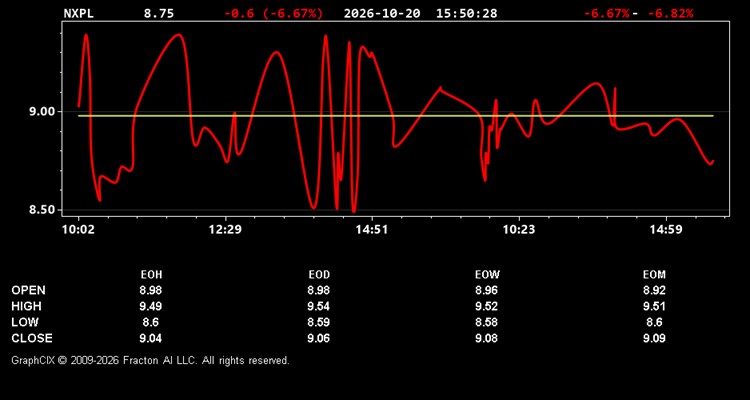Click the 10:23 time axis label
The width and height of the screenshot is (750, 400).
(519, 229)
